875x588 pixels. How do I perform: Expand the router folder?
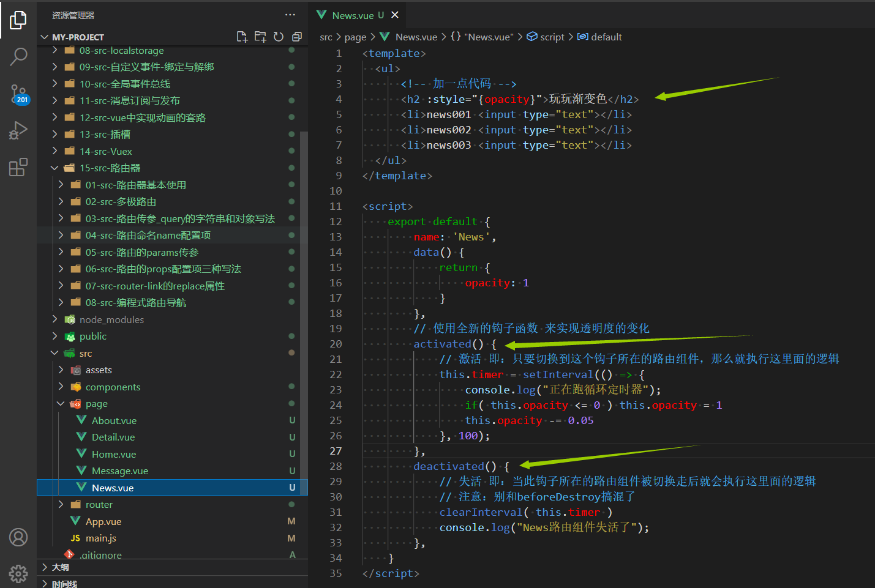(x=61, y=504)
